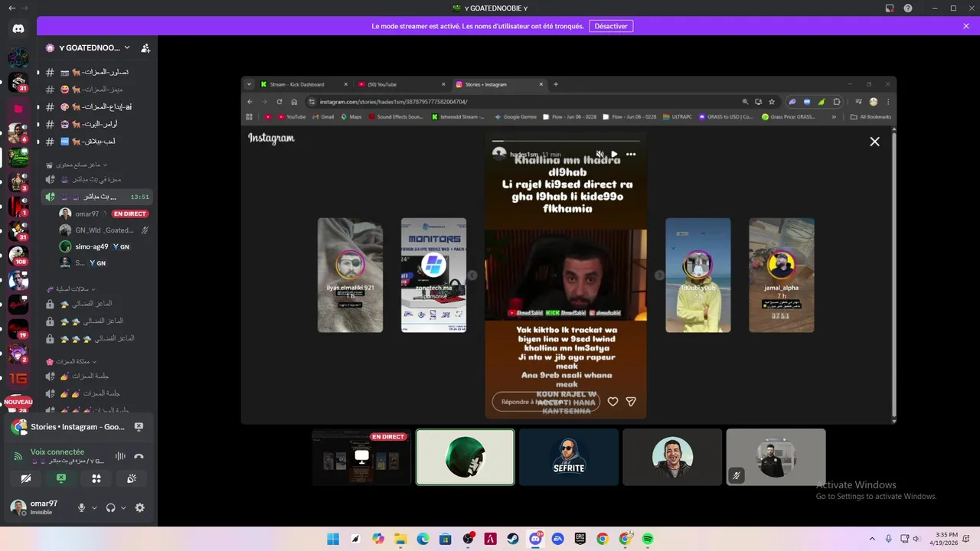Open user settings gear icon
This screenshot has height=551, width=980.
pyautogui.click(x=139, y=507)
